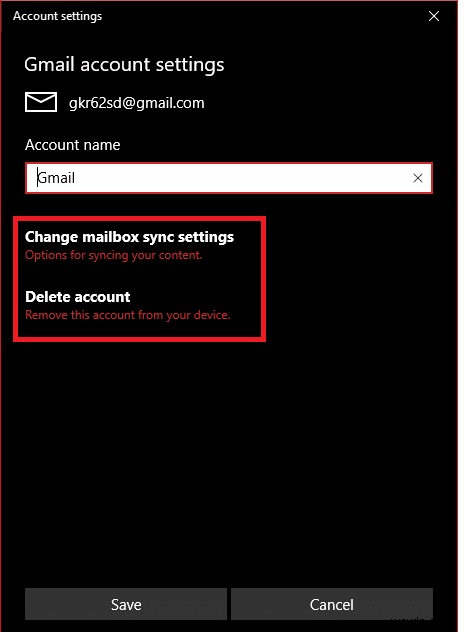Open Change mailbox sync settings

129,237
